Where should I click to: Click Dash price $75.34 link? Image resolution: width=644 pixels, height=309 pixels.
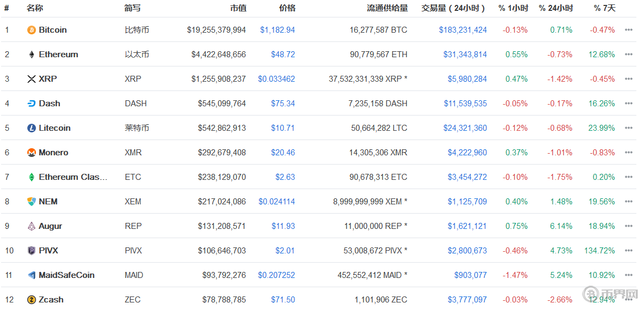[x=283, y=104]
